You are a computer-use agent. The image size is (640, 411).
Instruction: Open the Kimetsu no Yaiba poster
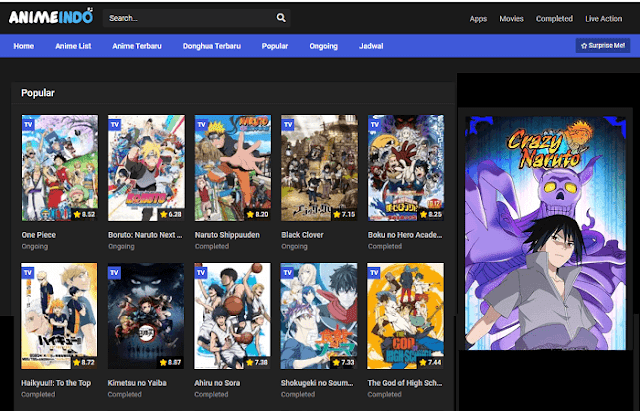(x=146, y=316)
